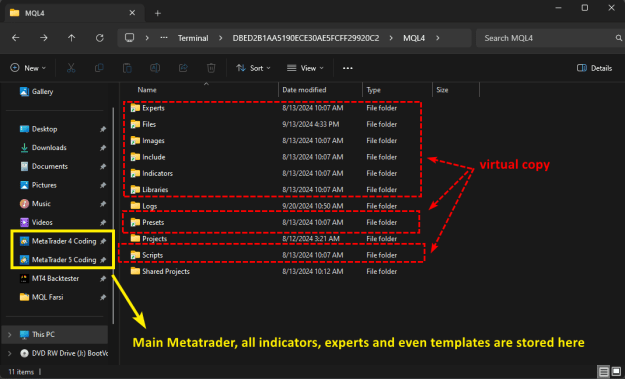Toggle the Details pane button

point(594,68)
